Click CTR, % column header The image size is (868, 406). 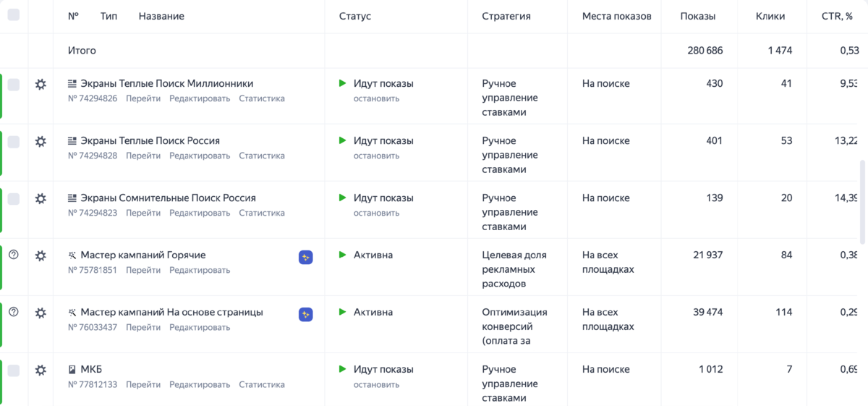point(838,16)
